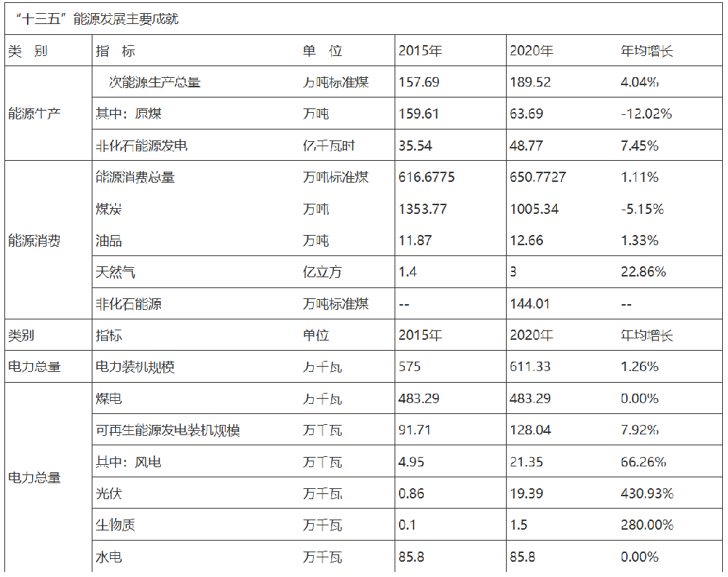Viewport: 728px width, 577px height.
Task: Select the 能源消费 category cell
Action: coord(34,241)
